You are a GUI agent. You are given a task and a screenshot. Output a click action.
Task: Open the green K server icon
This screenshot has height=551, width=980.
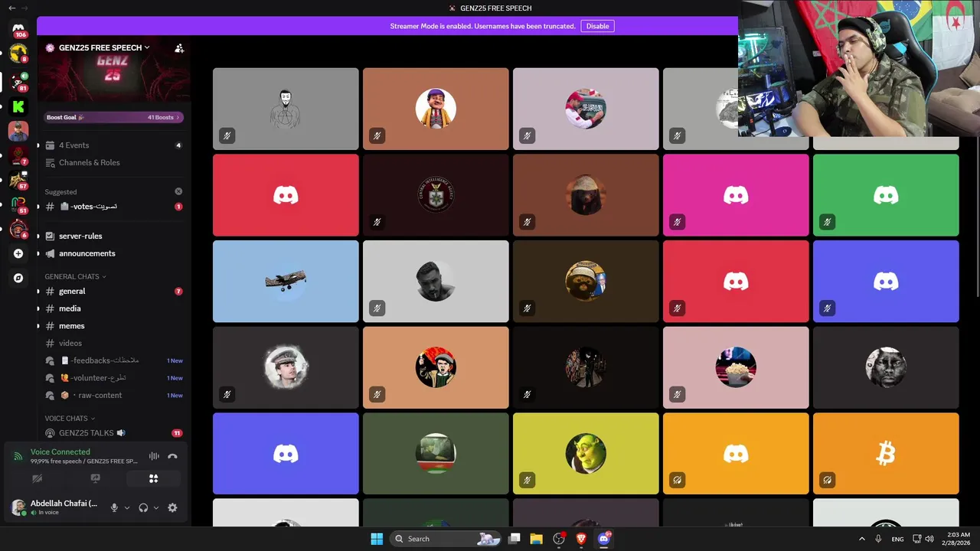tap(18, 107)
